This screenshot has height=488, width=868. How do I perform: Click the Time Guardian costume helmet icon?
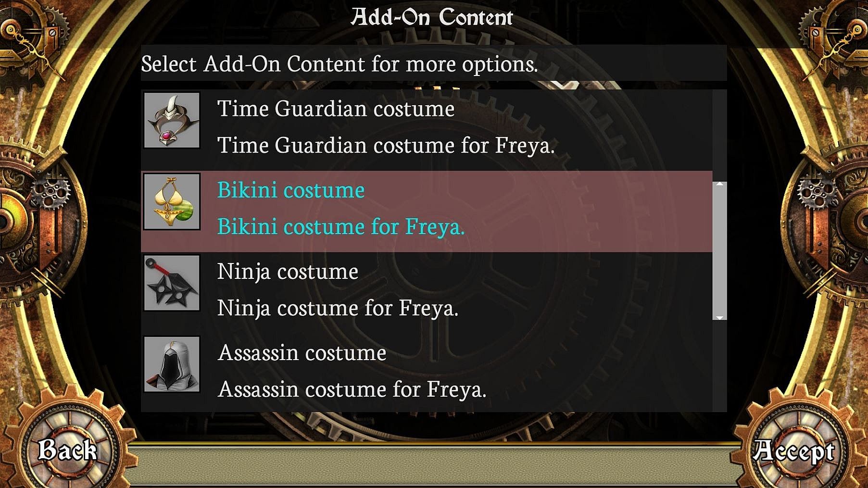(172, 120)
